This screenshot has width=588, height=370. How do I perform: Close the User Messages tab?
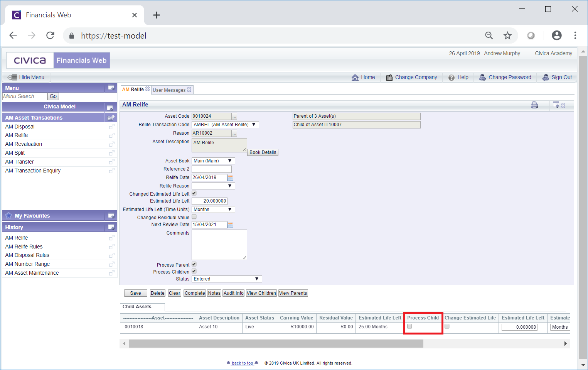tap(189, 90)
